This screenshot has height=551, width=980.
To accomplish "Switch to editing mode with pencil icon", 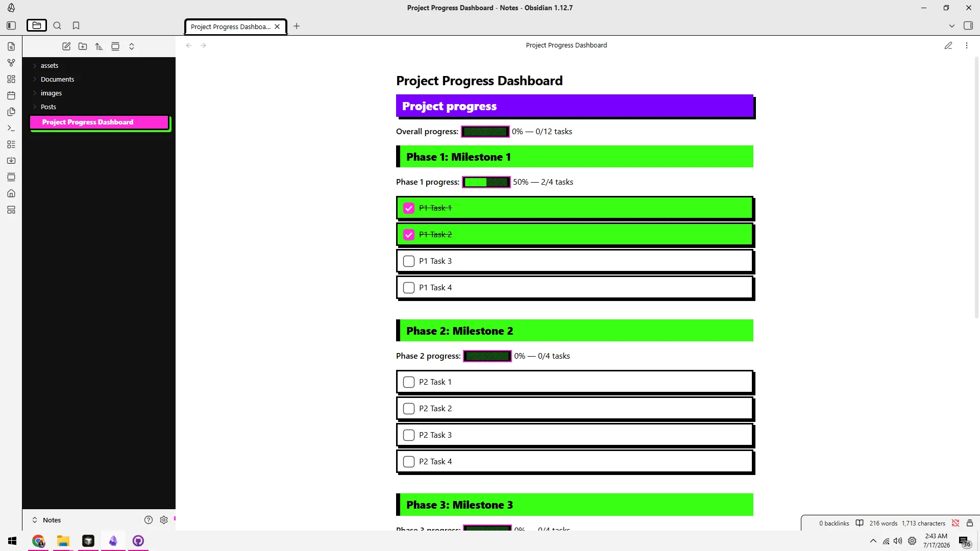I will coord(948,45).
